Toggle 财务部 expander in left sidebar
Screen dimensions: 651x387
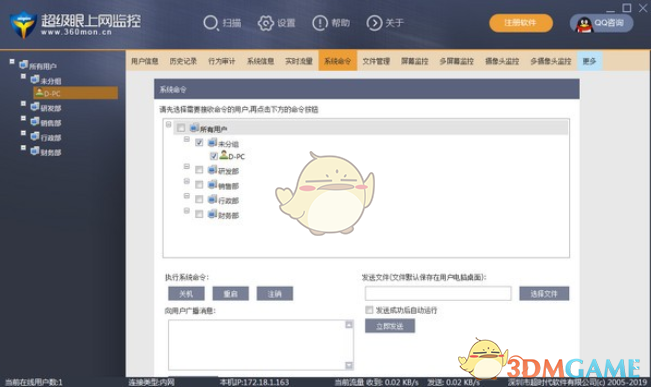(23, 148)
